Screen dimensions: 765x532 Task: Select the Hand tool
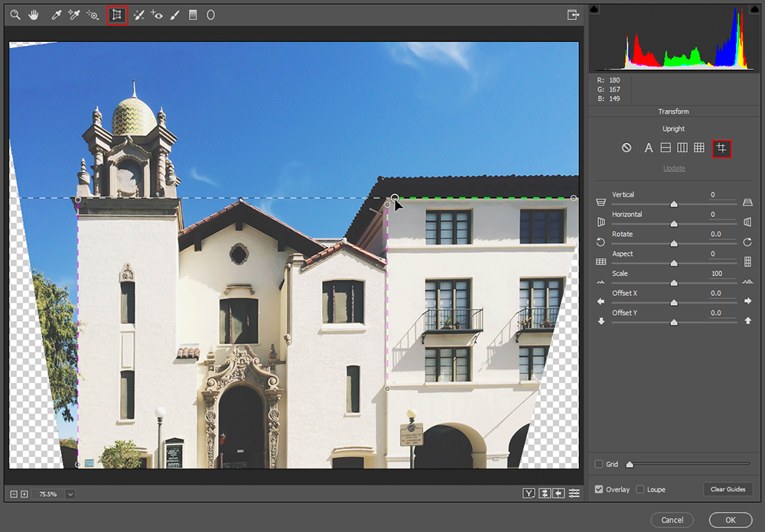click(33, 15)
